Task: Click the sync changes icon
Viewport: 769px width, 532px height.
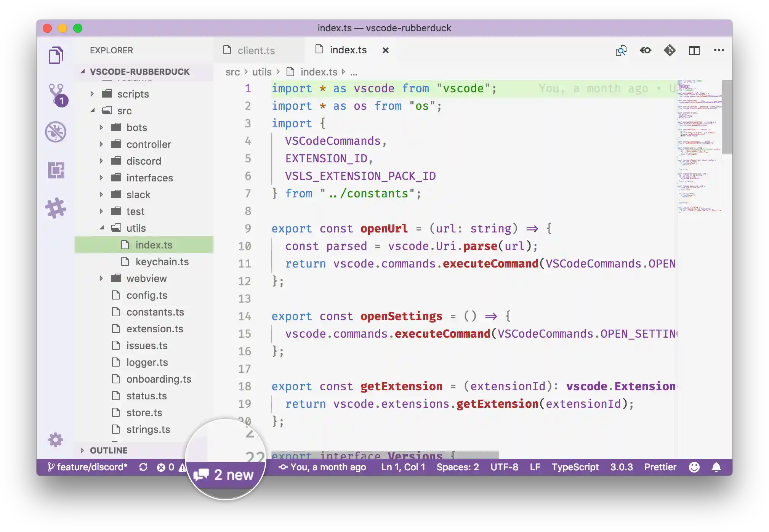Action: [x=143, y=467]
